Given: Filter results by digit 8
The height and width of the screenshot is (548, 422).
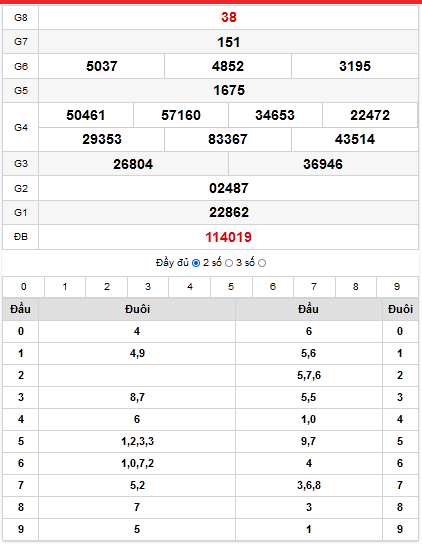Looking at the screenshot, I should pyautogui.click(x=356, y=287).
